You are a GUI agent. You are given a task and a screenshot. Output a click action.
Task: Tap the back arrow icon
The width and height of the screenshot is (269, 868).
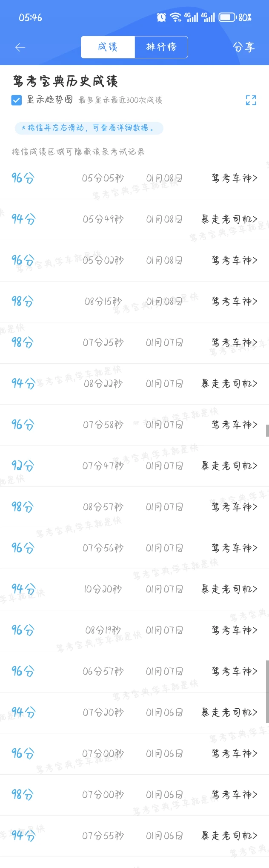pos(20,47)
